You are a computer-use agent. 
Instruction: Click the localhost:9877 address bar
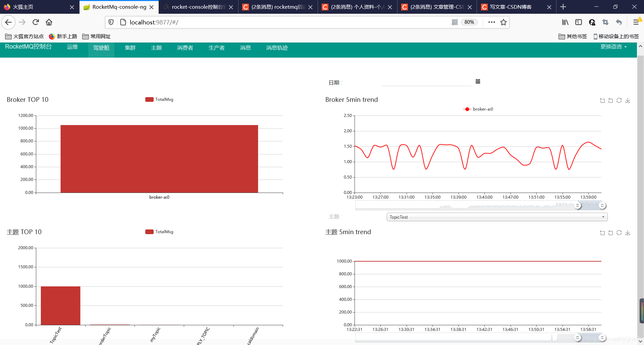pos(288,22)
